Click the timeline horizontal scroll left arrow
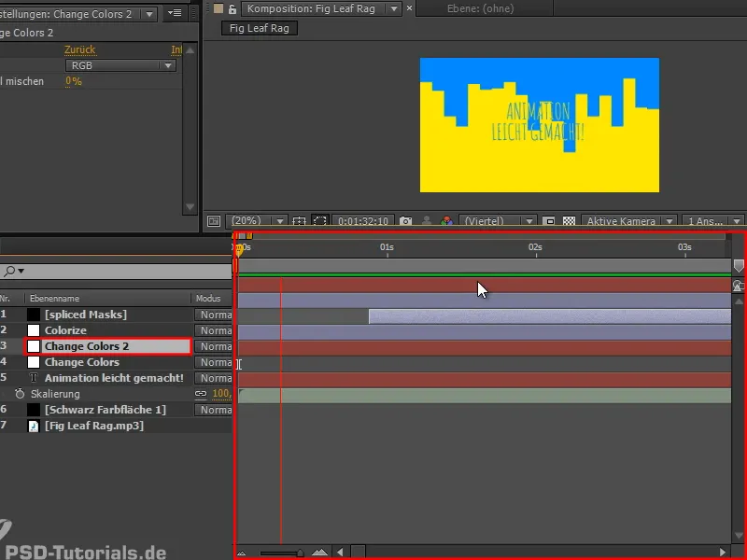This screenshot has width=747, height=560. tap(340, 553)
